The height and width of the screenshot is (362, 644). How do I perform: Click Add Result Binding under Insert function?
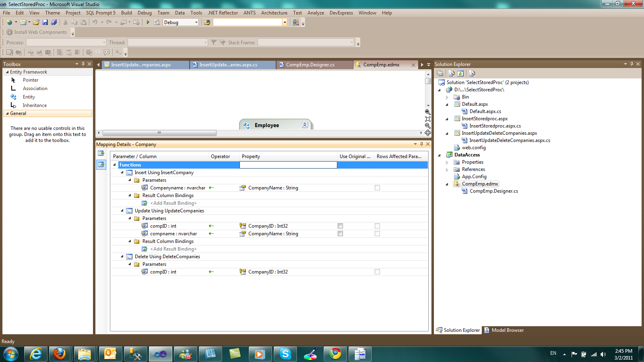[x=173, y=203]
